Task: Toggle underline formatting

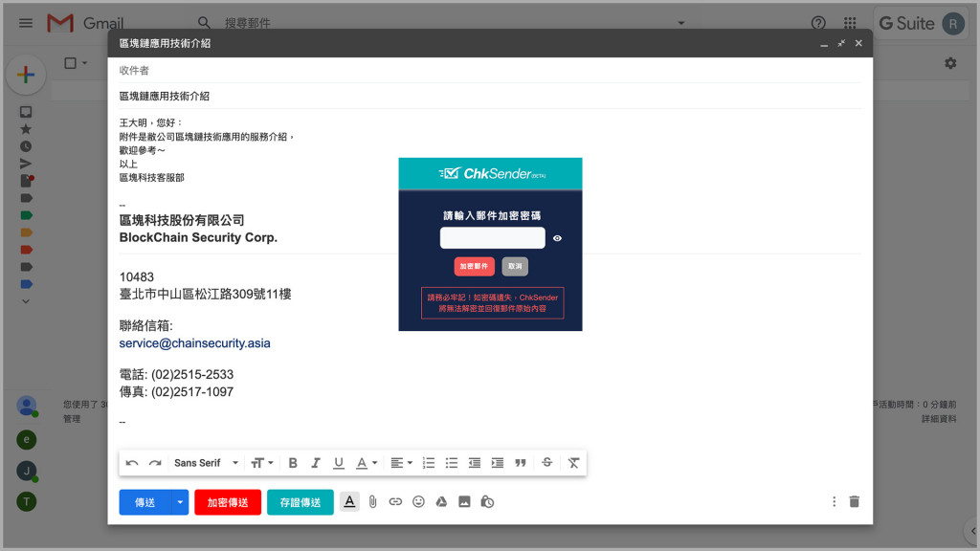Action: point(338,463)
